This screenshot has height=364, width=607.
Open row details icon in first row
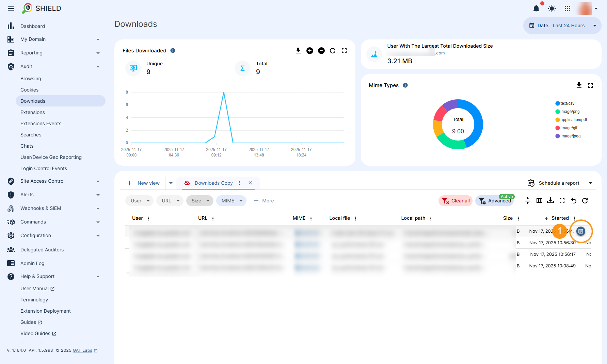[581, 231]
